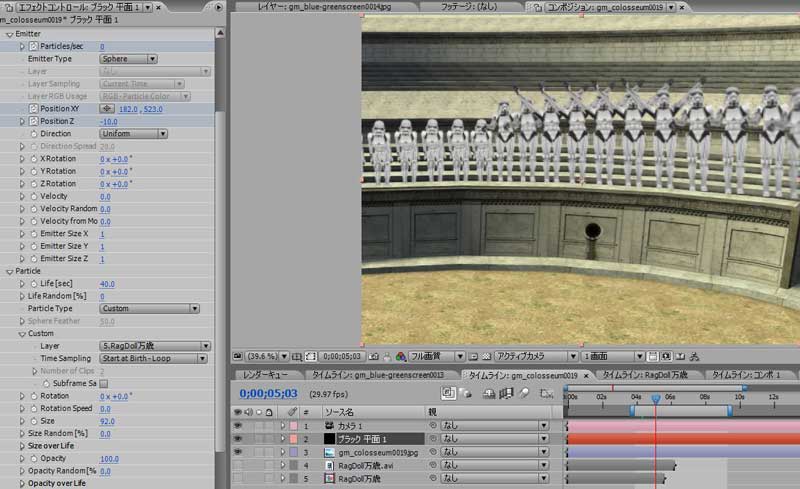Viewport: 800px width, 489px height.
Task: Click the Position XY crosshair target button
Action: (x=107, y=108)
